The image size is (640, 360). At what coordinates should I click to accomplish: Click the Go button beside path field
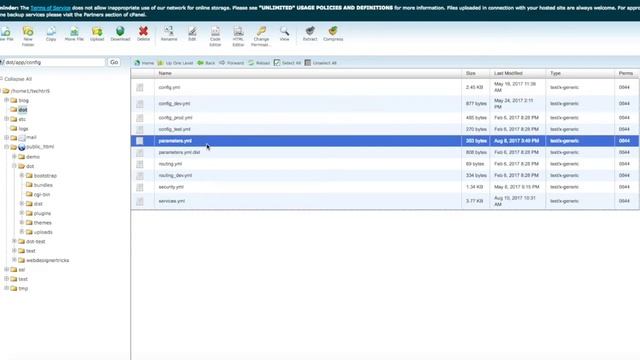pos(114,62)
